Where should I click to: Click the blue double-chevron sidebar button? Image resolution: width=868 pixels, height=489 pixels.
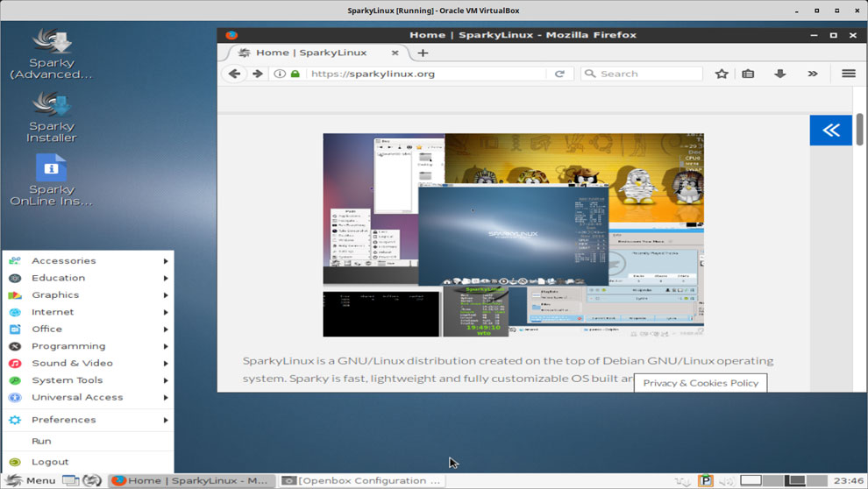(831, 130)
